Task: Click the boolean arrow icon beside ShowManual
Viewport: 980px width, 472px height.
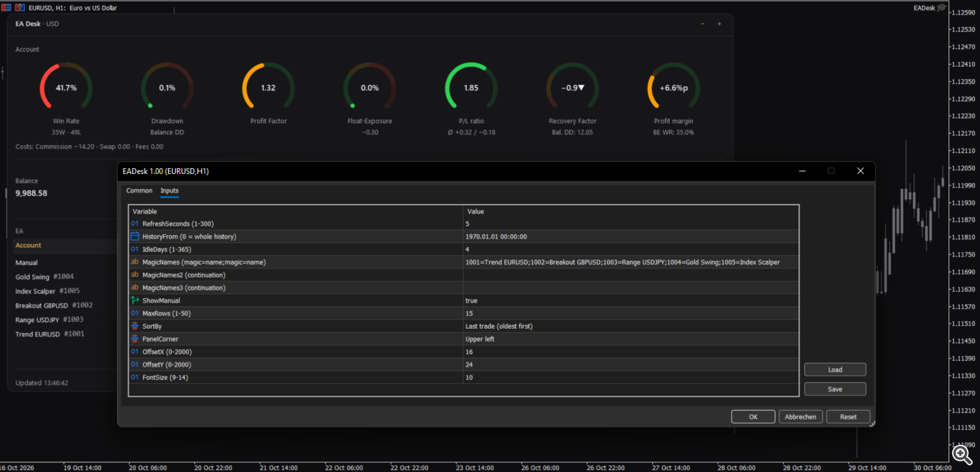Action: tap(135, 301)
